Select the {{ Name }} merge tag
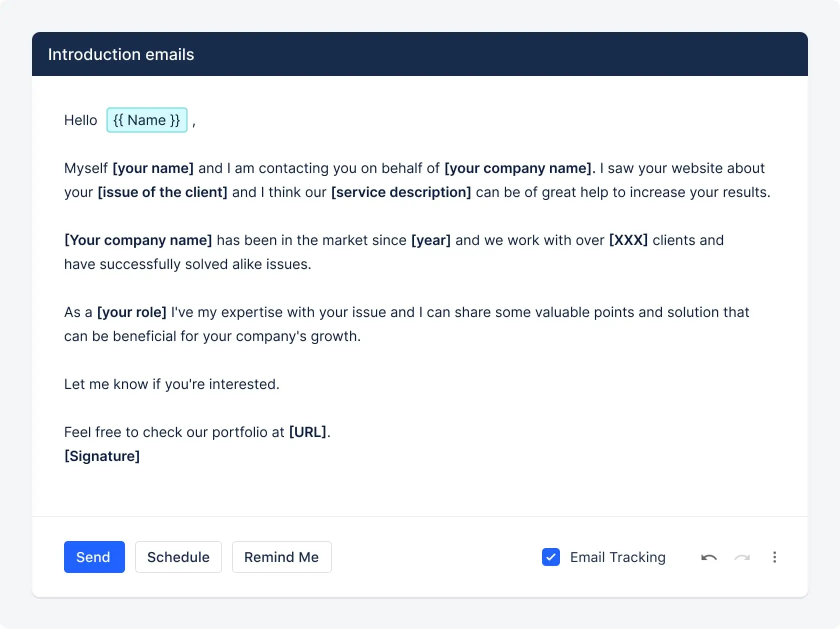The image size is (840, 629). point(147,120)
